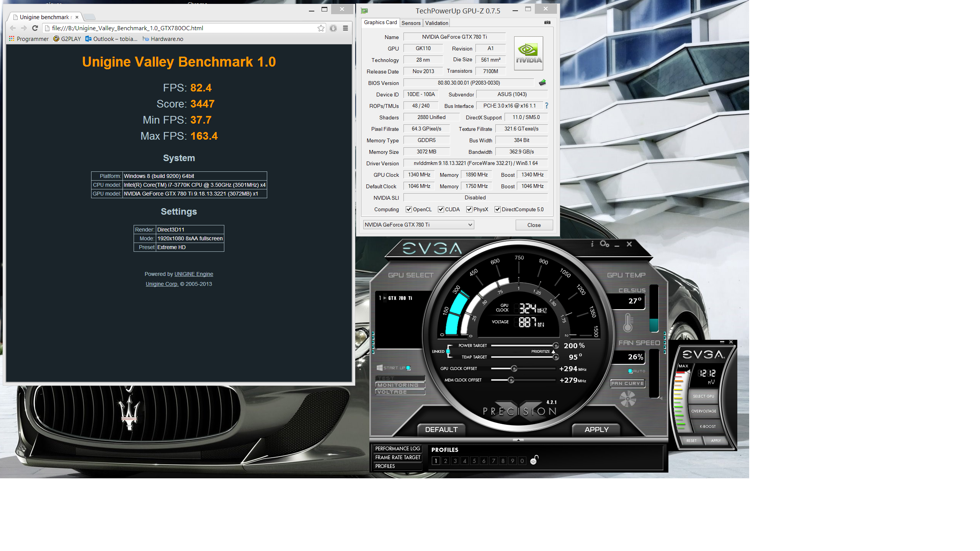The image size is (980, 551).
Task: Click Mem Clock Offset slider handle
Action: (511, 380)
